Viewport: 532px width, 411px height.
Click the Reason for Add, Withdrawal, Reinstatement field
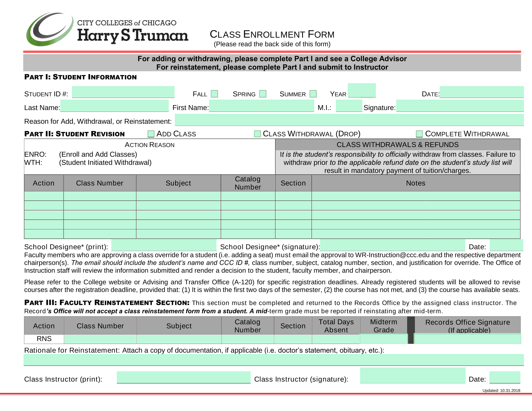coord(349,120)
